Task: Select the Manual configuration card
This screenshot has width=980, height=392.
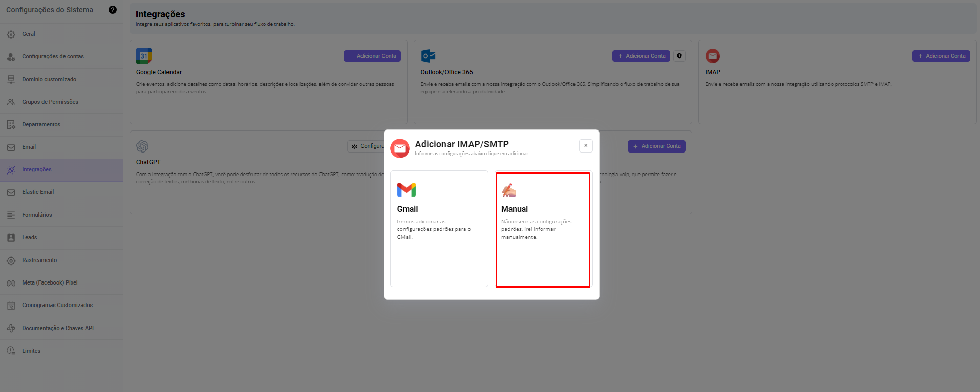Action: click(543, 230)
